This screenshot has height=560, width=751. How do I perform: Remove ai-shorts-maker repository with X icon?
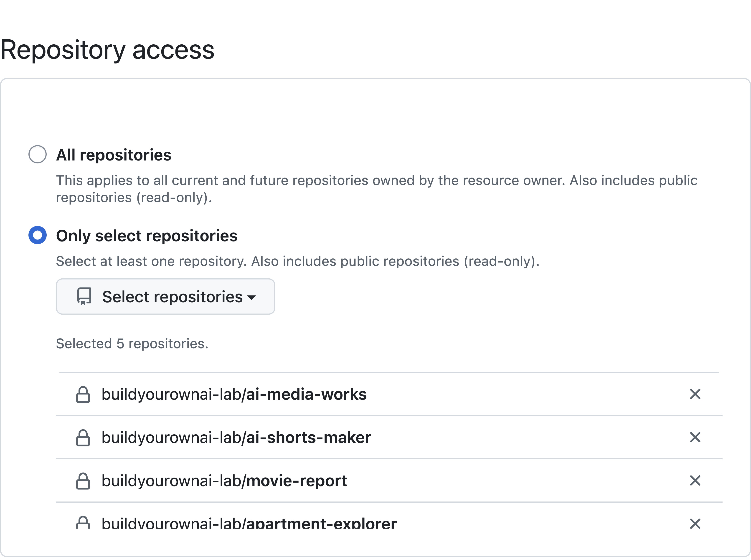click(695, 437)
